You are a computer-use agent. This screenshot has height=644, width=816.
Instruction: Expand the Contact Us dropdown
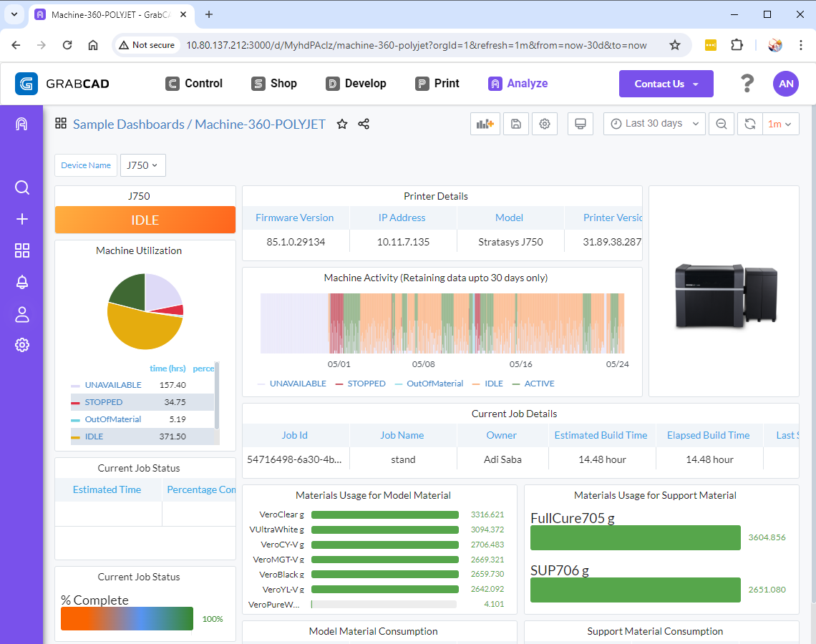(666, 84)
